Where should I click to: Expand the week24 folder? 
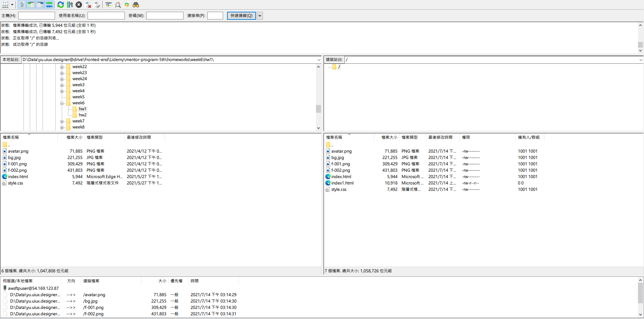[x=62, y=79]
